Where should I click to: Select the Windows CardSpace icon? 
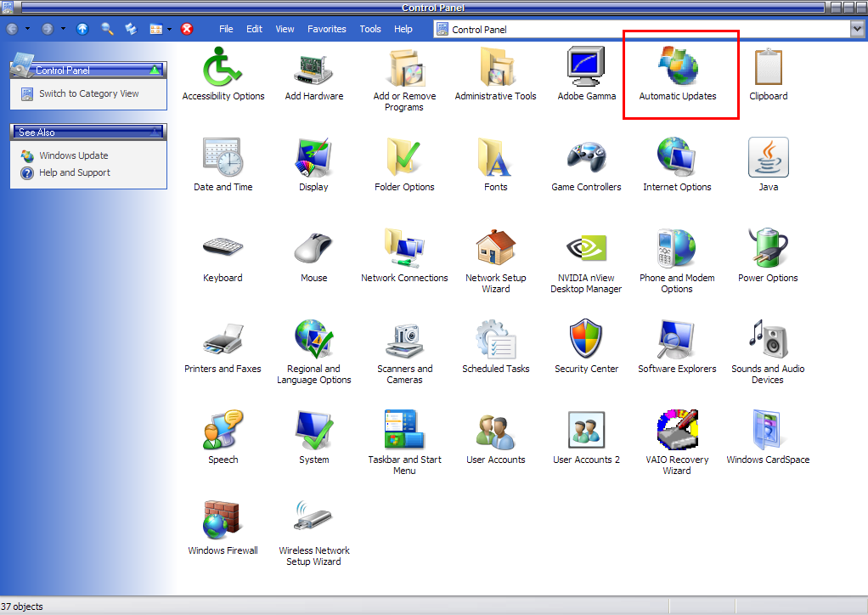(x=767, y=430)
